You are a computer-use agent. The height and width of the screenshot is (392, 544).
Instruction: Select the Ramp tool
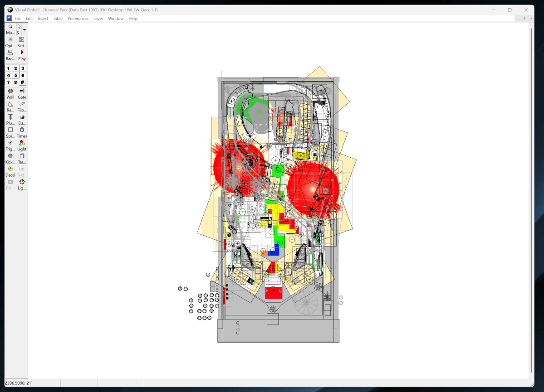tap(10, 106)
